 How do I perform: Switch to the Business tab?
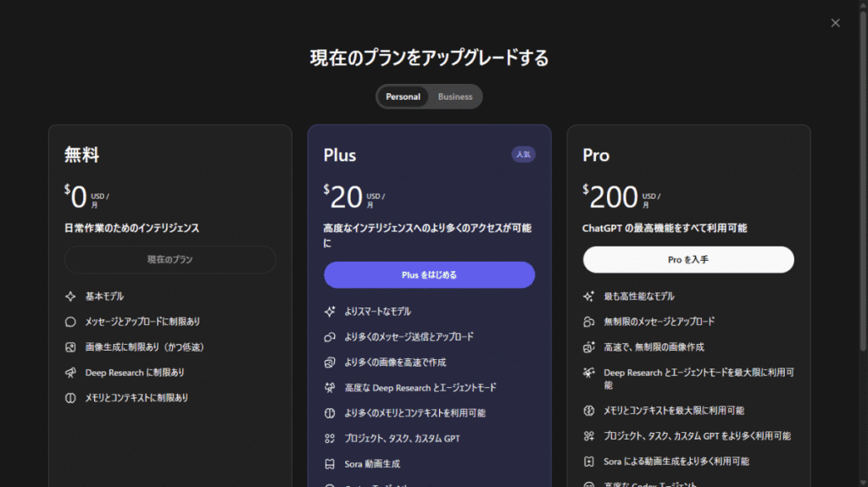click(455, 97)
